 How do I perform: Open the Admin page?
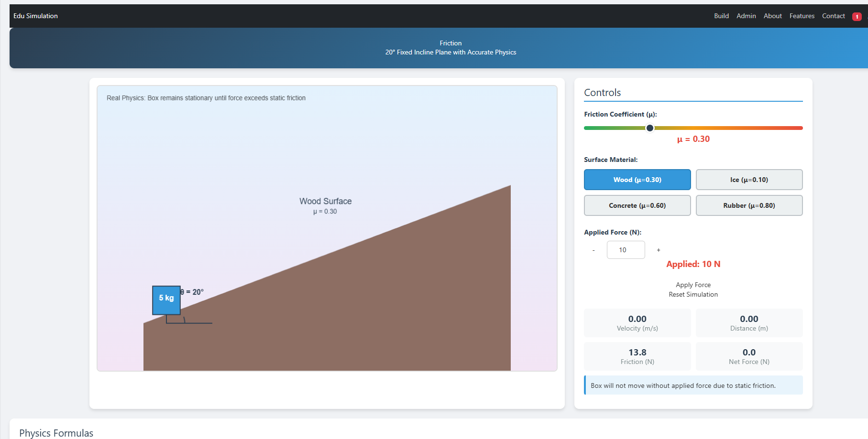(x=746, y=16)
